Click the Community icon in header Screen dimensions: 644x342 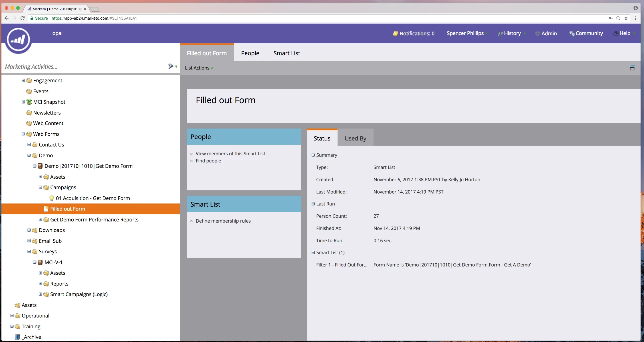point(572,33)
